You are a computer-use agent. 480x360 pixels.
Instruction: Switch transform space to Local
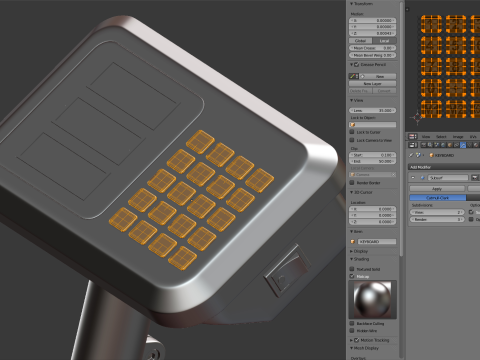coord(384,41)
